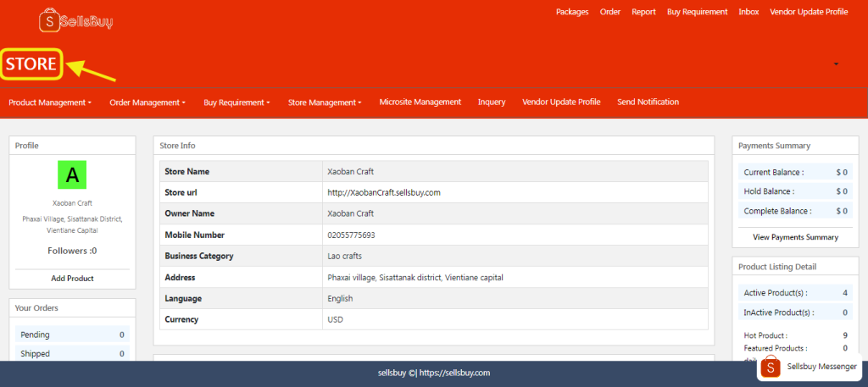
Task: Click Xaoban Craft name under avatar
Action: coord(72,203)
